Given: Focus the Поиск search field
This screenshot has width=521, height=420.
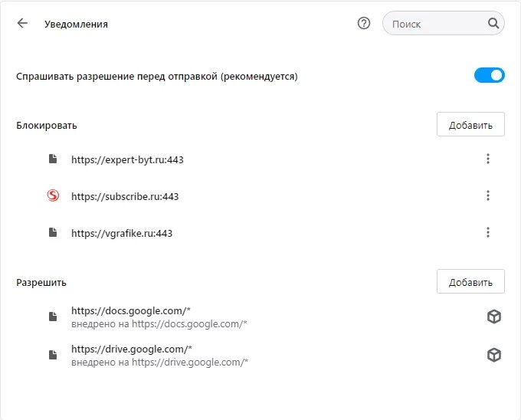Looking at the screenshot, I should click(444, 23).
